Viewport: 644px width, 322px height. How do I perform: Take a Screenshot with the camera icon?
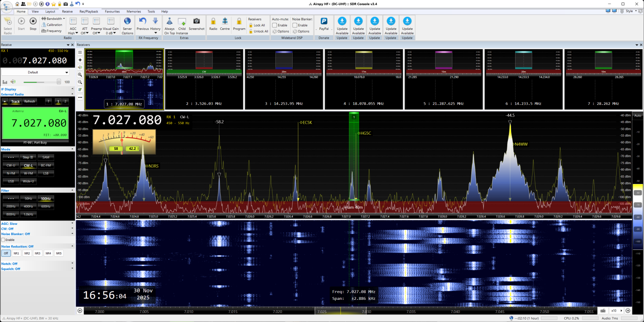[196, 21]
